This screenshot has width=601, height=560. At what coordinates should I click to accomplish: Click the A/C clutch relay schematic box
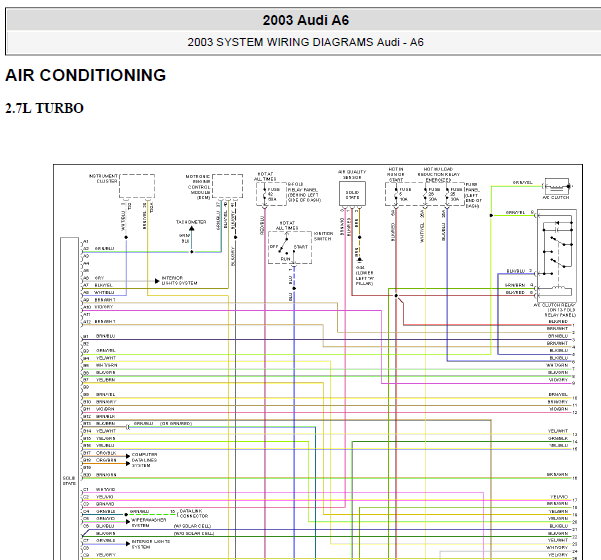click(557, 255)
